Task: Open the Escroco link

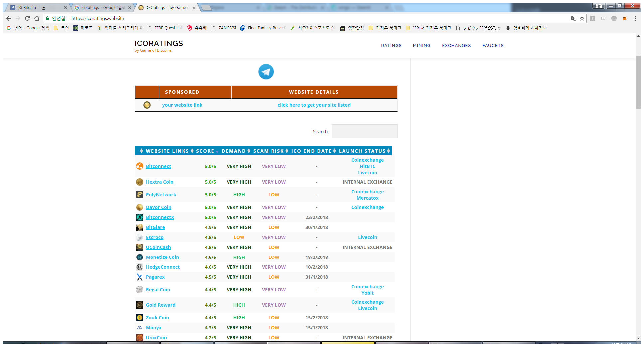Action: pos(155,237)
